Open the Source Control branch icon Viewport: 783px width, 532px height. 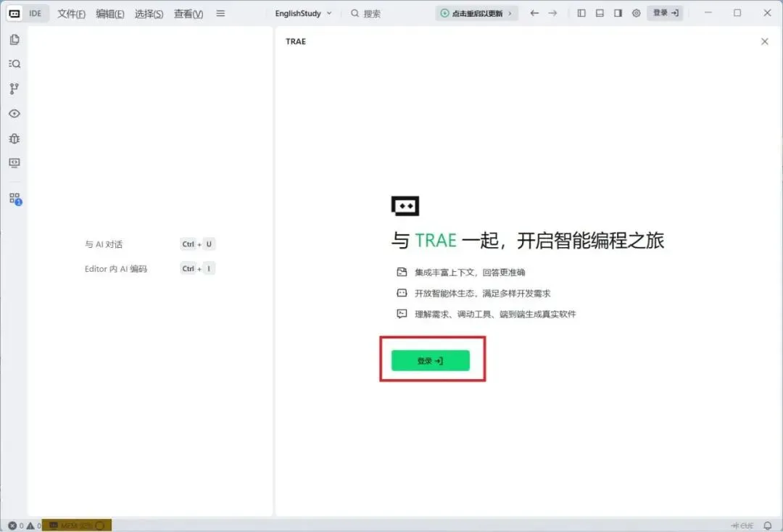point(14,89)
